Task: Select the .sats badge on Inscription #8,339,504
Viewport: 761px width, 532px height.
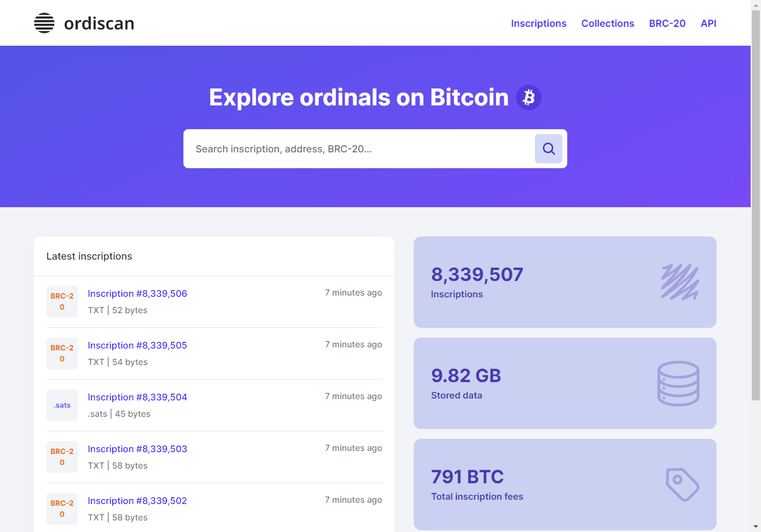Action: 62,405
